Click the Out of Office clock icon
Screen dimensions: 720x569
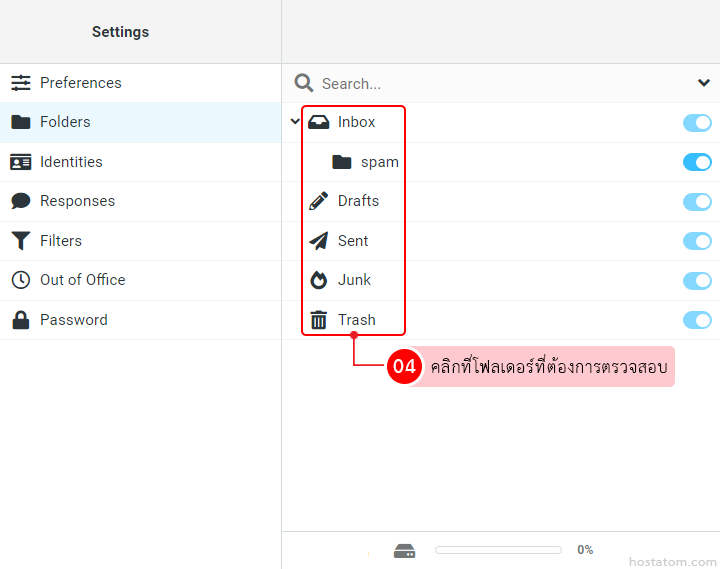(x=20, y=280)
